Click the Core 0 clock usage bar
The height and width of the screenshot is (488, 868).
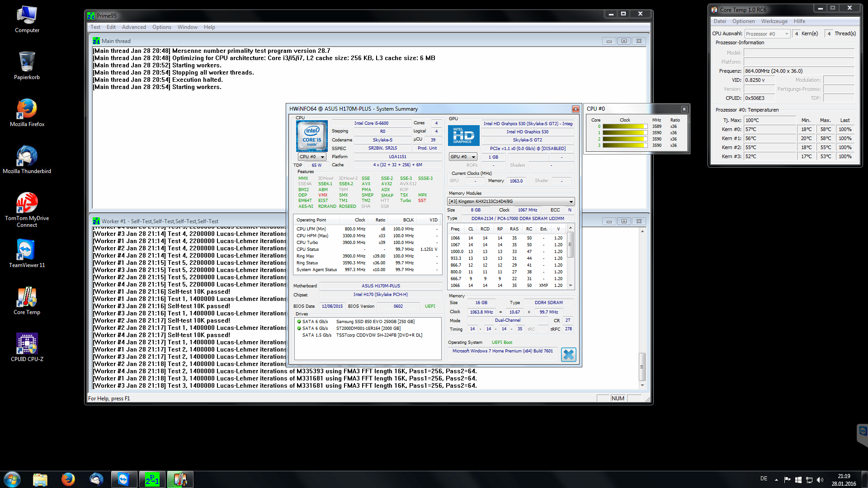coord(625,127)
